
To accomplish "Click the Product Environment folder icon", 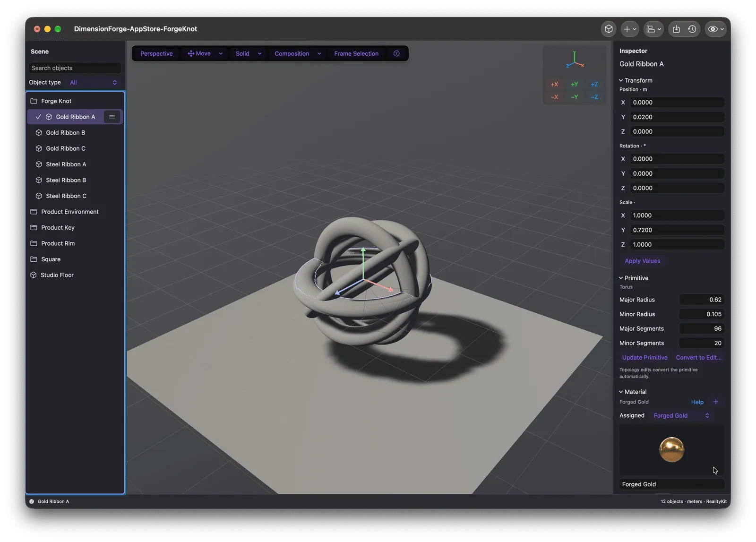I will [34, 212].
